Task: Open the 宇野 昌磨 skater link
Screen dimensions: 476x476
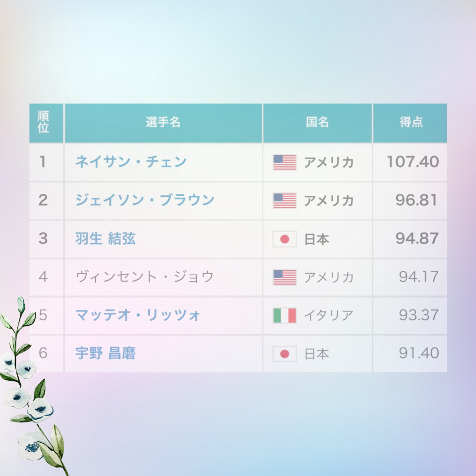Action: tap(105, 353)
